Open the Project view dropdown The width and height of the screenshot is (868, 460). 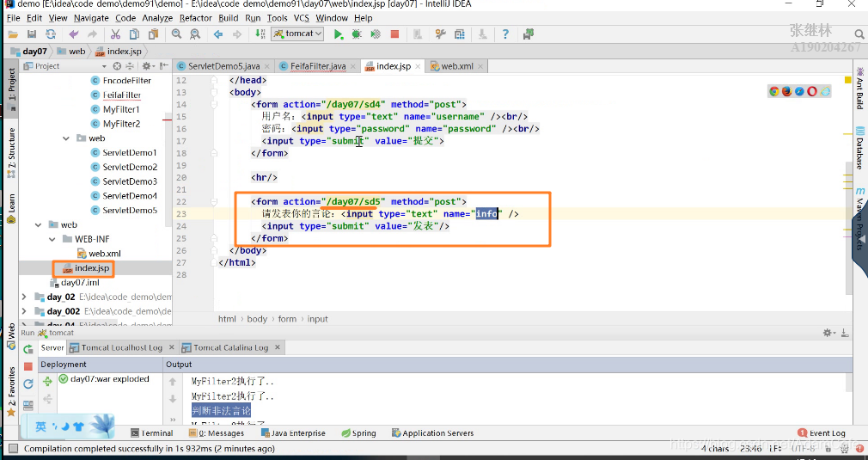[x=104, y=66]
